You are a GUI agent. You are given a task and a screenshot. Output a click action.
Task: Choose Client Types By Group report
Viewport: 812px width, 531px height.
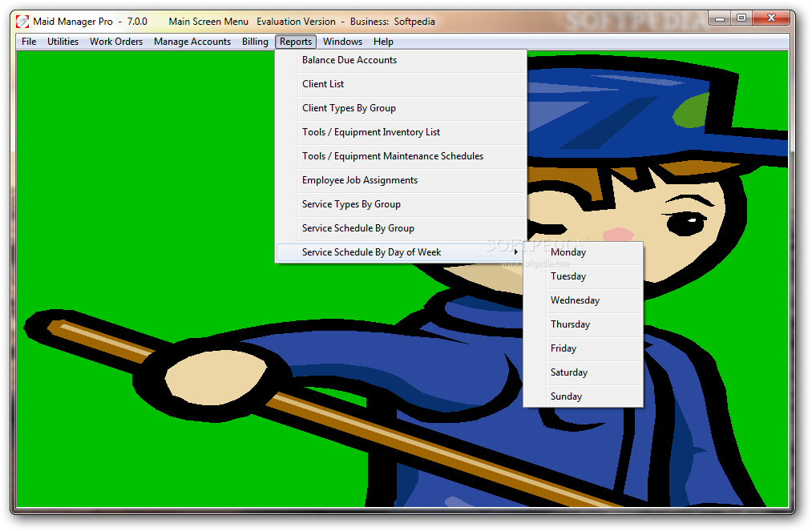point(402,108)
